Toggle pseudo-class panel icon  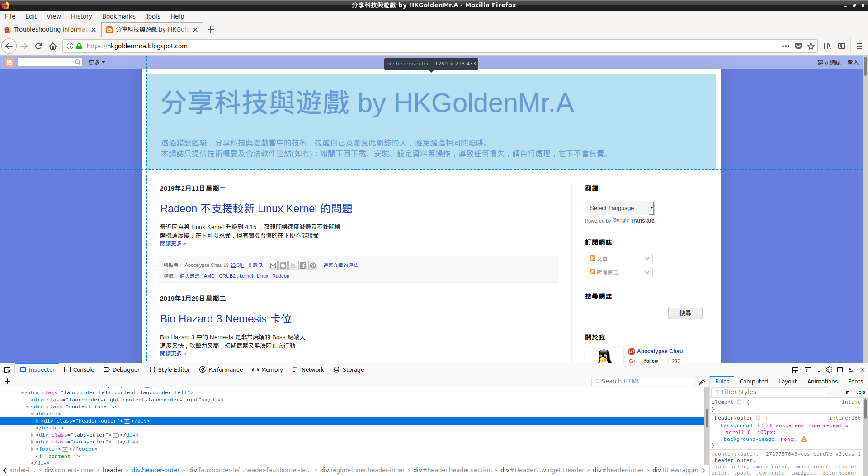(847, 392)
